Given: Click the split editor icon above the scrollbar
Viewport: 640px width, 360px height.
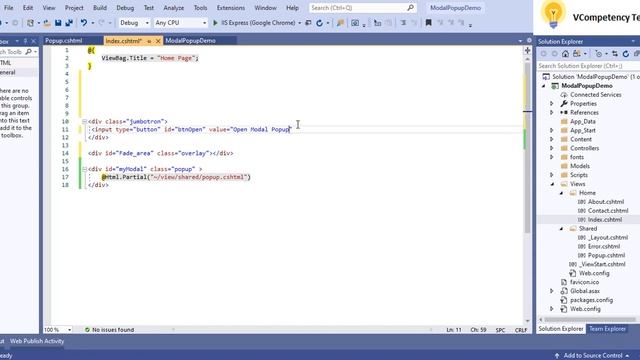Looking at the screenshot, I should click(527, 51).
